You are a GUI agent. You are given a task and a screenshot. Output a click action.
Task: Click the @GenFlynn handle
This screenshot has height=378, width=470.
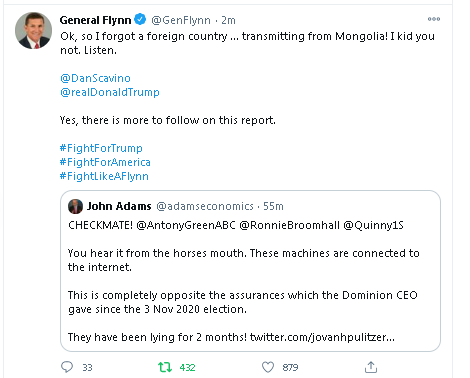[181, 20]
